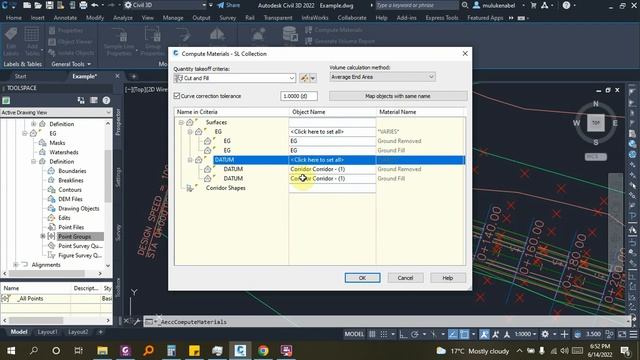Click EG object name for Ground Removed row
This screenshot has width=640, height=360.
coord(332,141)
